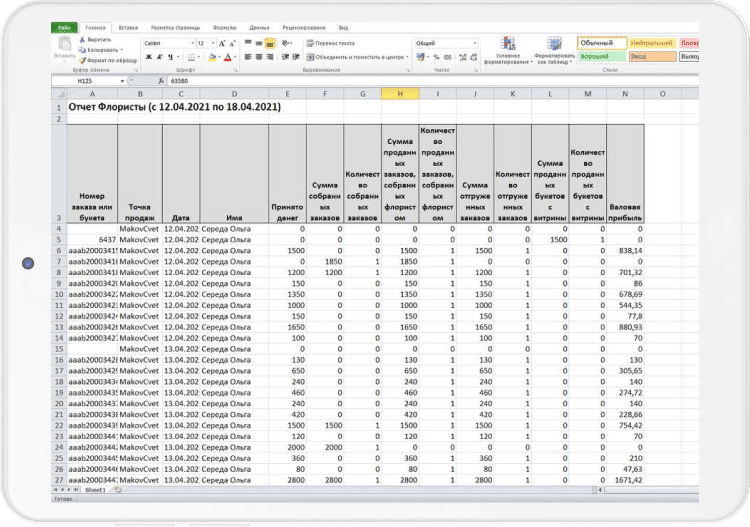Decrease decimal places
The image size is (750, 527).
click(x=474, y=57)
